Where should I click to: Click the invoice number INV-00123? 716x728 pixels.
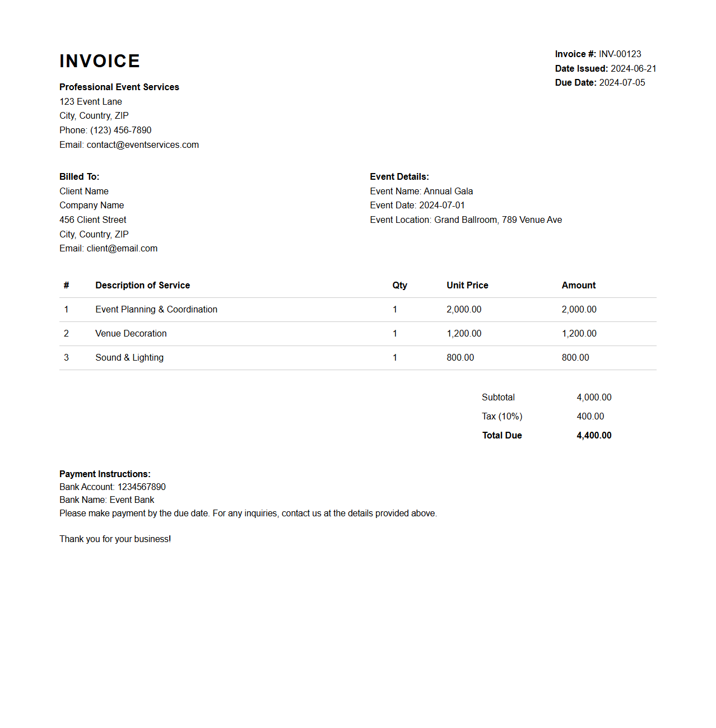[x=620, y=54]
